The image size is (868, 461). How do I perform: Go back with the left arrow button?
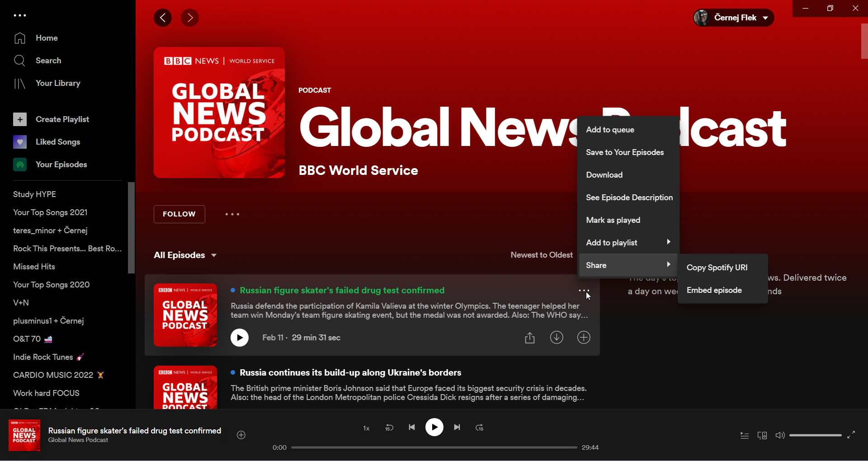click(x=163, y=18)
